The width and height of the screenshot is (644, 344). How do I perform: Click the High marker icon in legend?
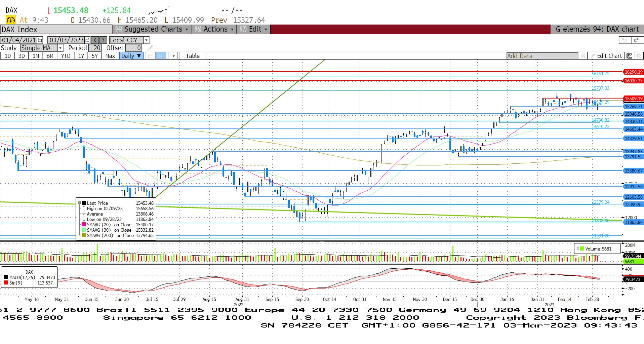coord(84,208)
